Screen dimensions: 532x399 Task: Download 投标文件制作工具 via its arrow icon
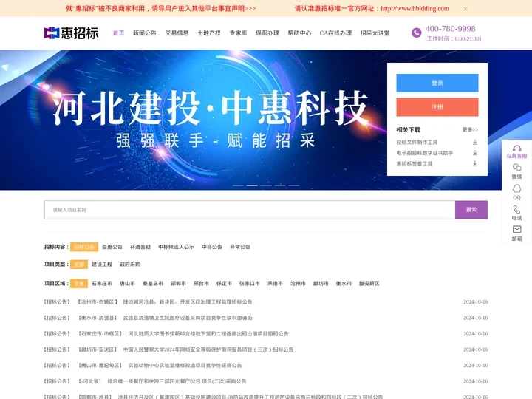[475, 142]
